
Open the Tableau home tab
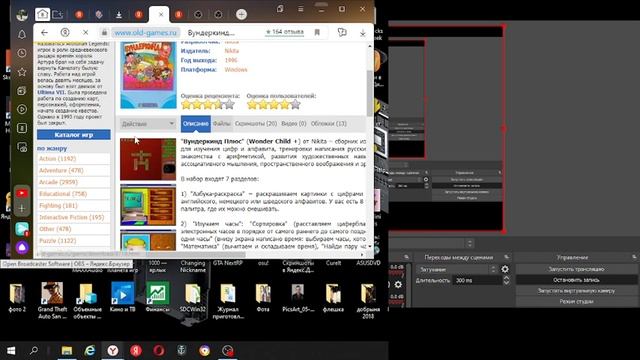[42, 14]
